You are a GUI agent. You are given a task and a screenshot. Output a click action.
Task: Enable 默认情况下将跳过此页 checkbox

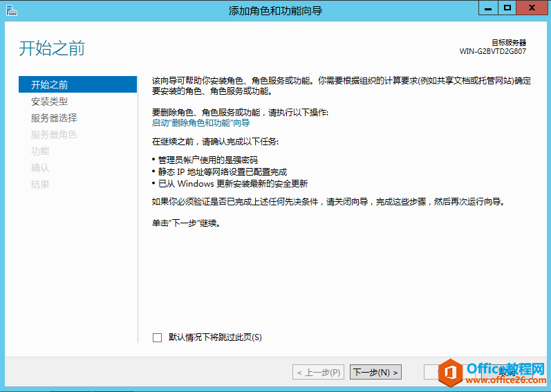coord(158,337)
